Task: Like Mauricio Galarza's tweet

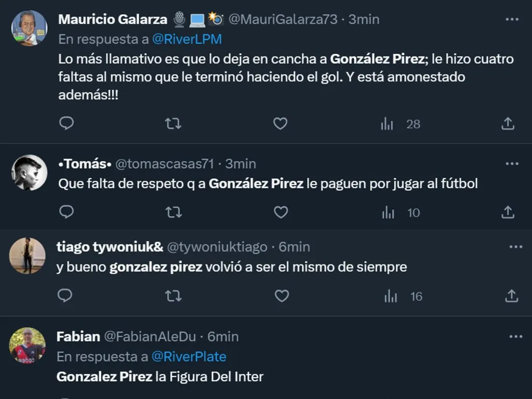Action: pos(281,124)
